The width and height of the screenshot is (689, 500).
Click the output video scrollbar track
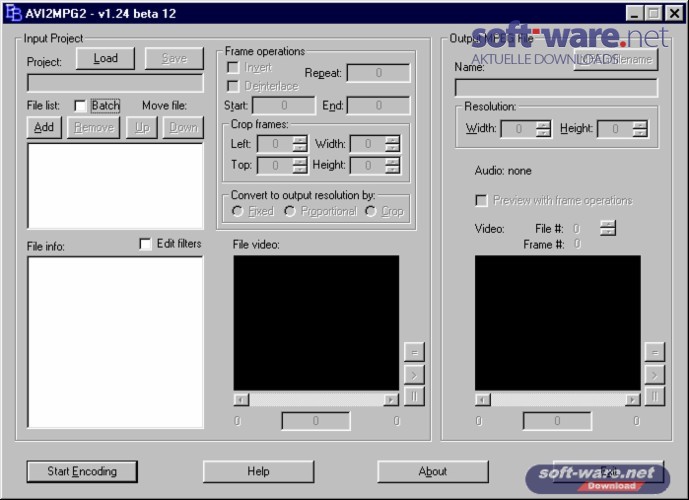(x=558, y=399)
